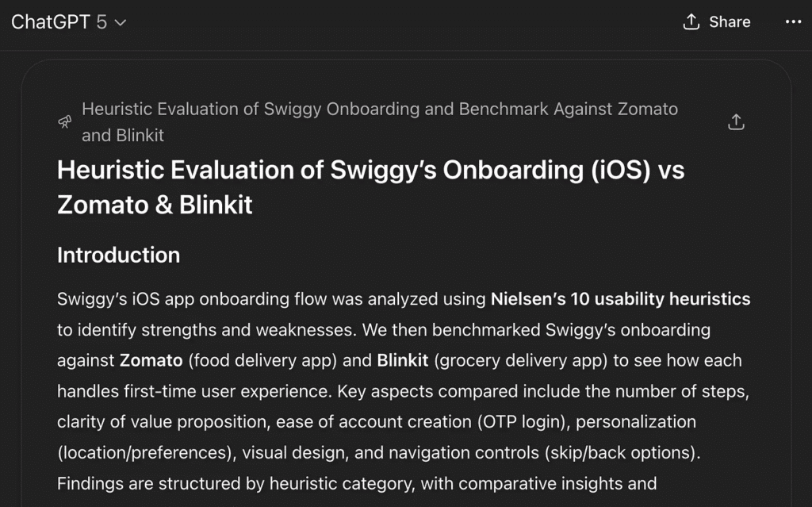Click bold text "Nielsen's 10 usability heuristics"
The width and height of the screenshot is (812, 507).
point(620,299)
